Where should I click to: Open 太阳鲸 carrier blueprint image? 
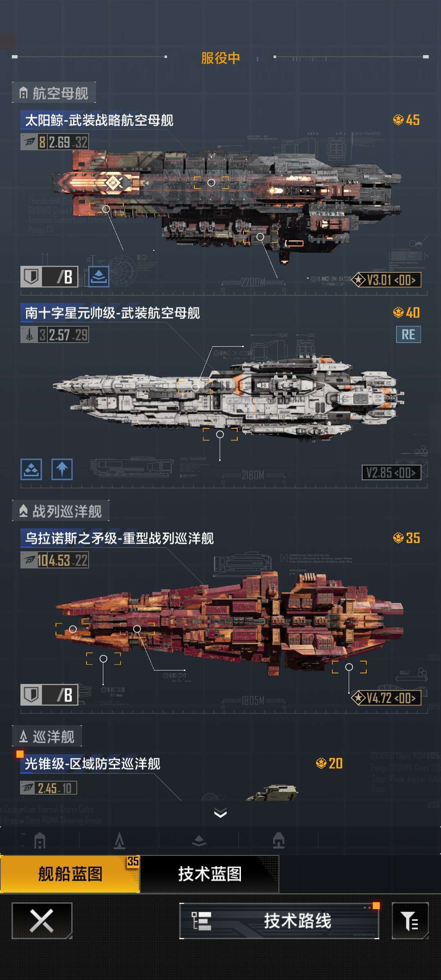[x=227, y=204]
